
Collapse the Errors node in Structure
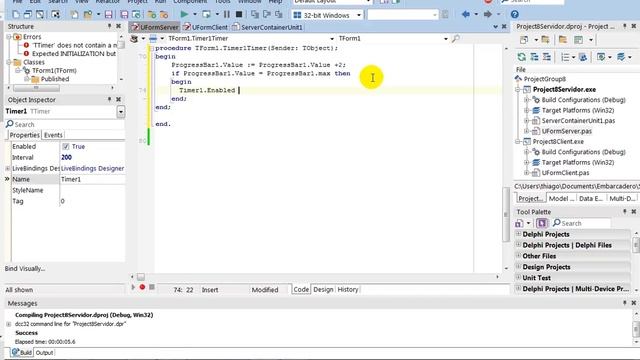9,37
